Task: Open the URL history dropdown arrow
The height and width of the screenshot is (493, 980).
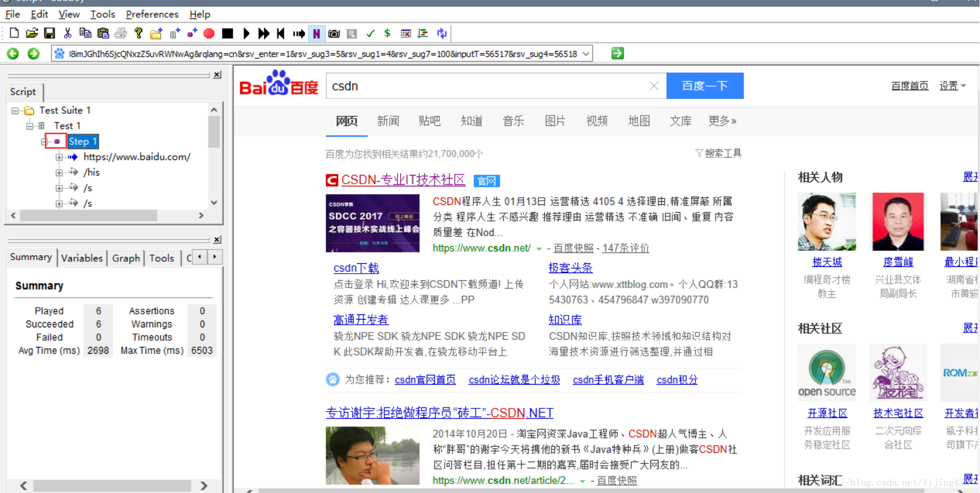Action: coord(586,54)
